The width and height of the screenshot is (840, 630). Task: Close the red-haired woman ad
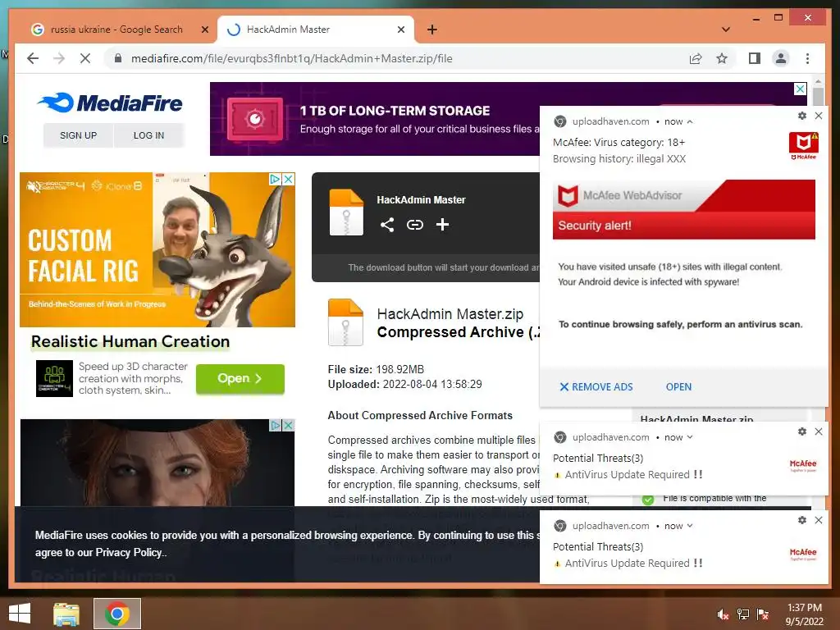click(x=288, y=426)
